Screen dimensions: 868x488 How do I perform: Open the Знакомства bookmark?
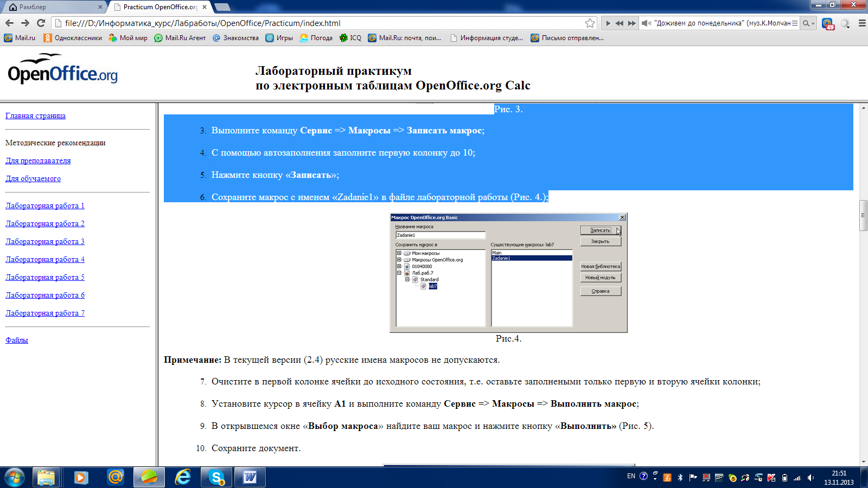235,38
